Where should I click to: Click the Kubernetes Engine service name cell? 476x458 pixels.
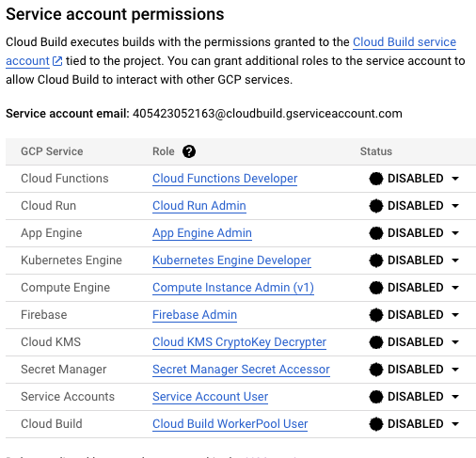(x=71, y=261)
